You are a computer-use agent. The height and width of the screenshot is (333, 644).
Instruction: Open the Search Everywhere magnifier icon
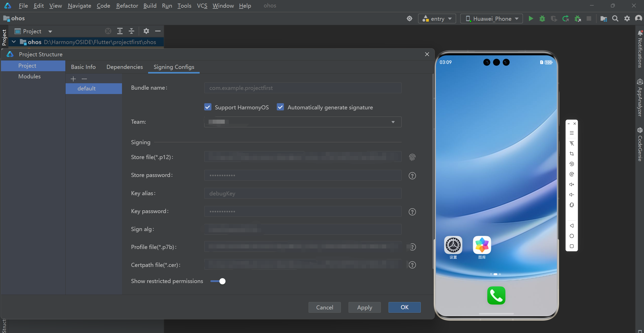pos(615,19)
